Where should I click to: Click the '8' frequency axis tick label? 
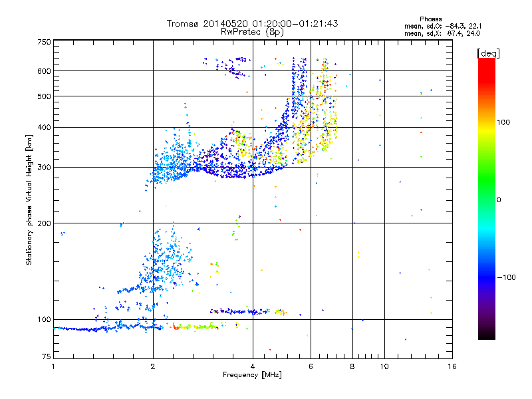[x=352, y=366]
